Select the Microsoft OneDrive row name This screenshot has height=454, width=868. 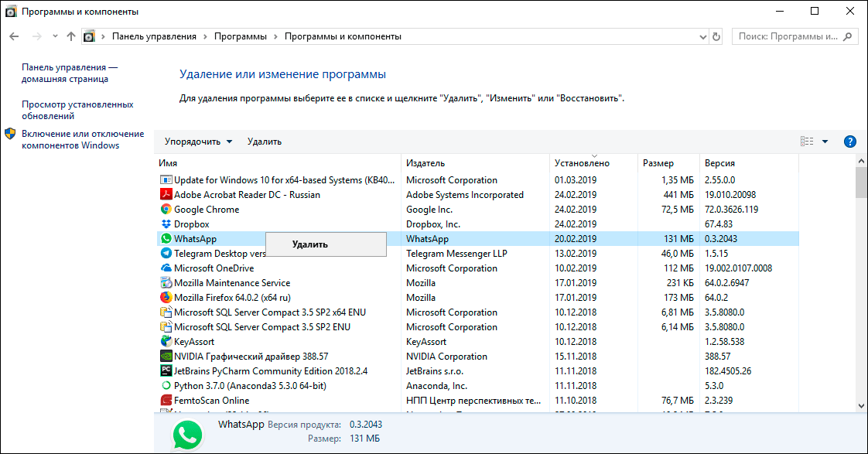[x=214, y=268]
